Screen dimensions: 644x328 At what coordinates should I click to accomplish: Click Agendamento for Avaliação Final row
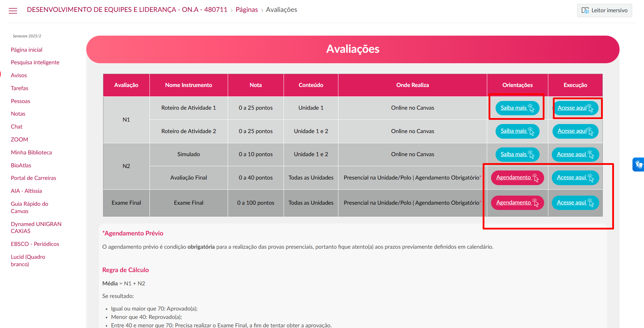click(517, 177)
